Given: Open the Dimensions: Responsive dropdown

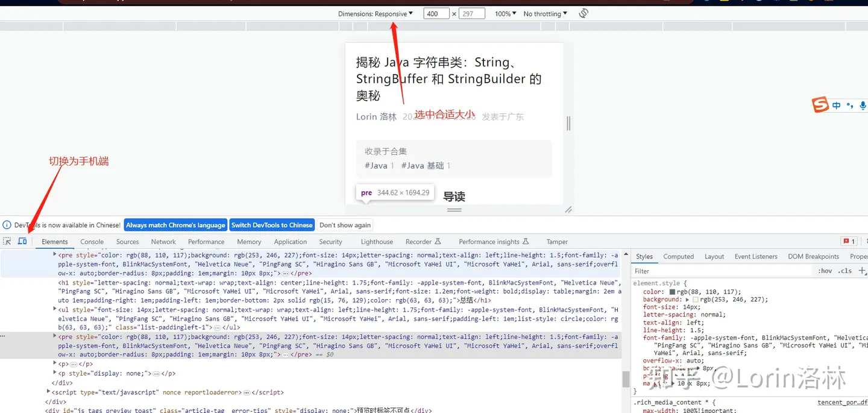Looking at the screenshot, I should [376, 13].
